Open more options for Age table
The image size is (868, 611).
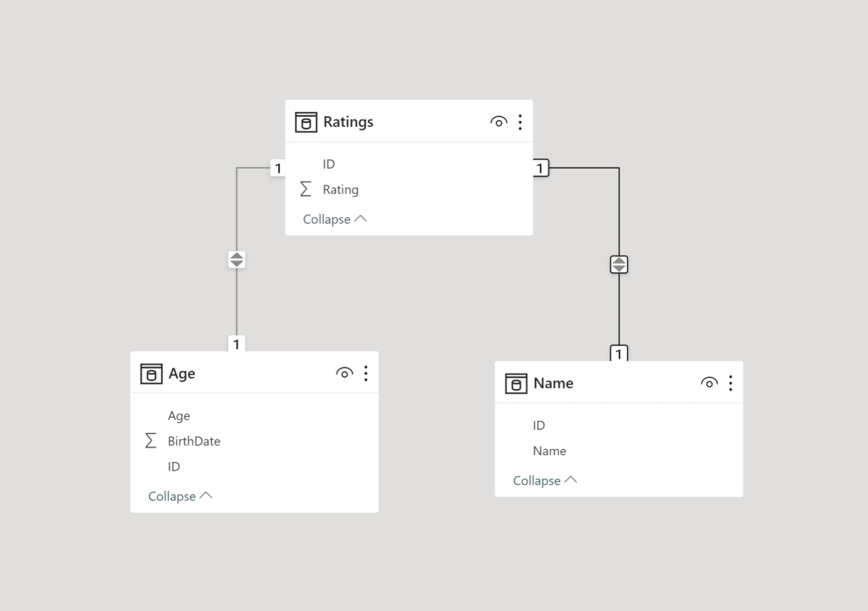coord(365,374)
